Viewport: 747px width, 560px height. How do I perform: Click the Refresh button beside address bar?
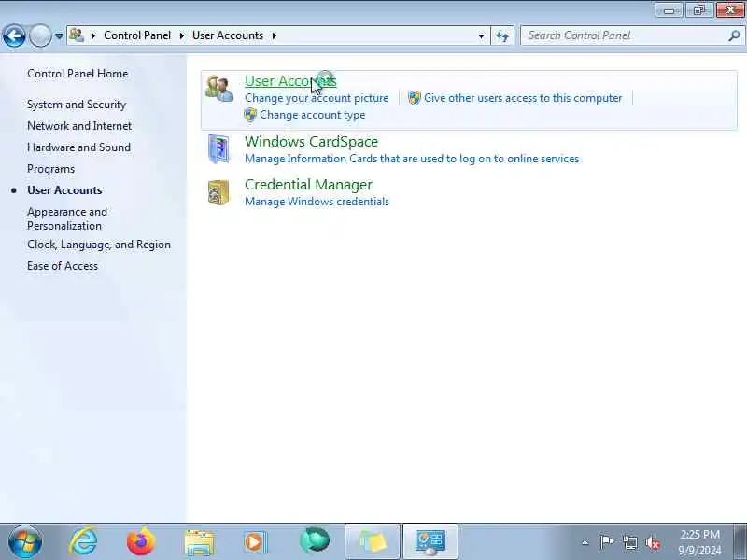pyautogui.click(x=502, y=35)
